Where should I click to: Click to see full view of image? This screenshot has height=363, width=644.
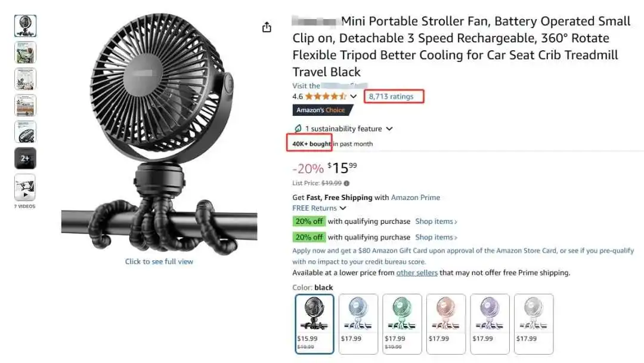click(159, 262)
